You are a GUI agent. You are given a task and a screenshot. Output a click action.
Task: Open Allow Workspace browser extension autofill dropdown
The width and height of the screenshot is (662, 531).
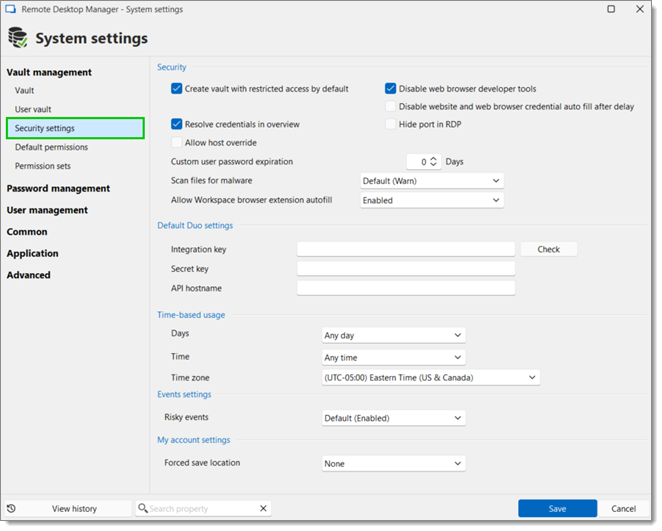(432, 200)
